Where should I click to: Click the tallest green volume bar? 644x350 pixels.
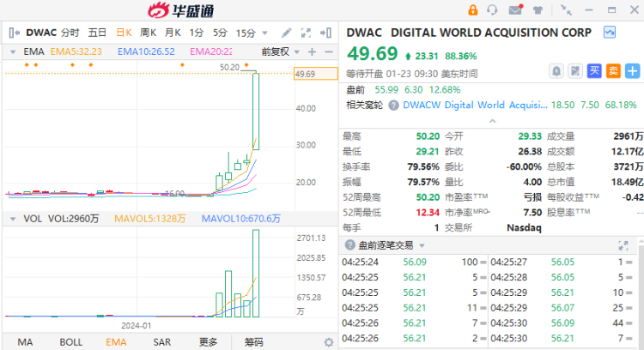[x=256, y=274]
